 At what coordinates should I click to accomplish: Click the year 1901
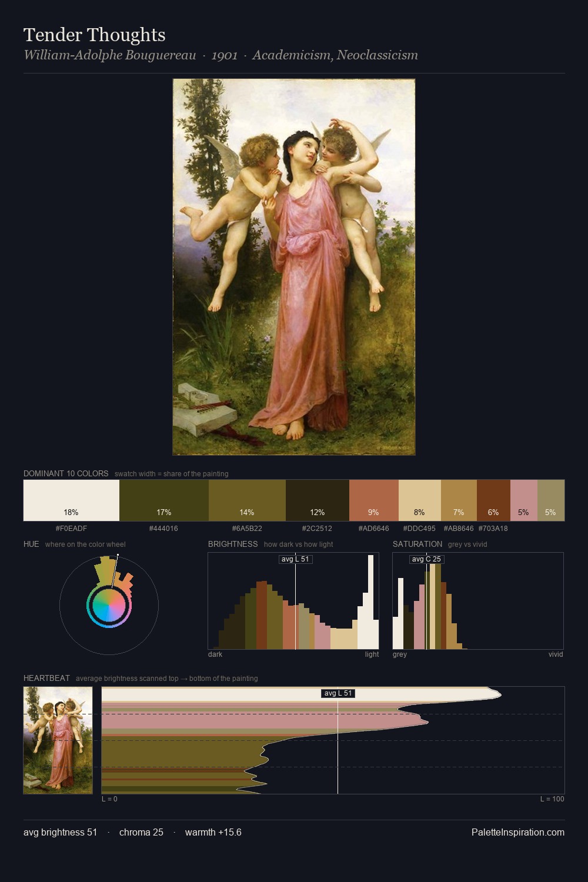tap(225, 55)
